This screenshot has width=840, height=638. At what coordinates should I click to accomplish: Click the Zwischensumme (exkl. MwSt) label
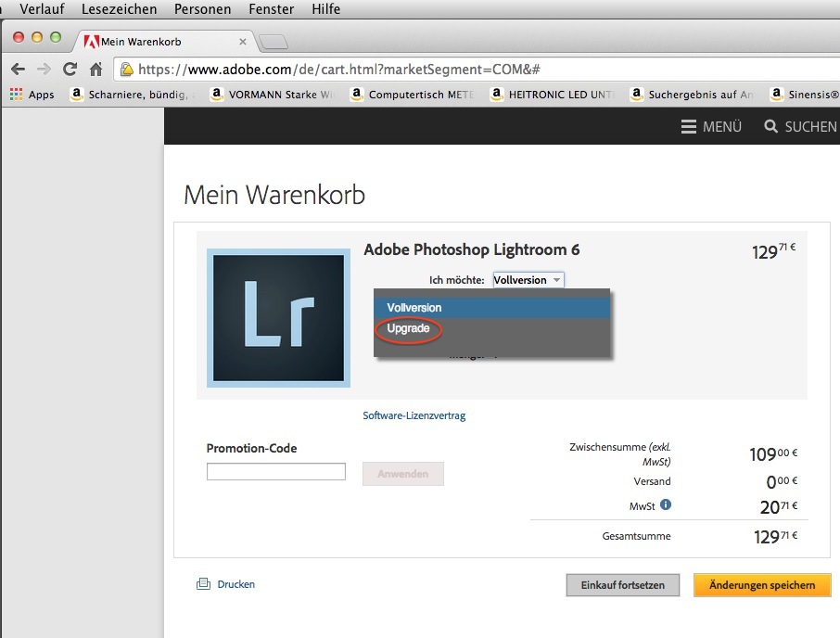[x=620, y=454]
